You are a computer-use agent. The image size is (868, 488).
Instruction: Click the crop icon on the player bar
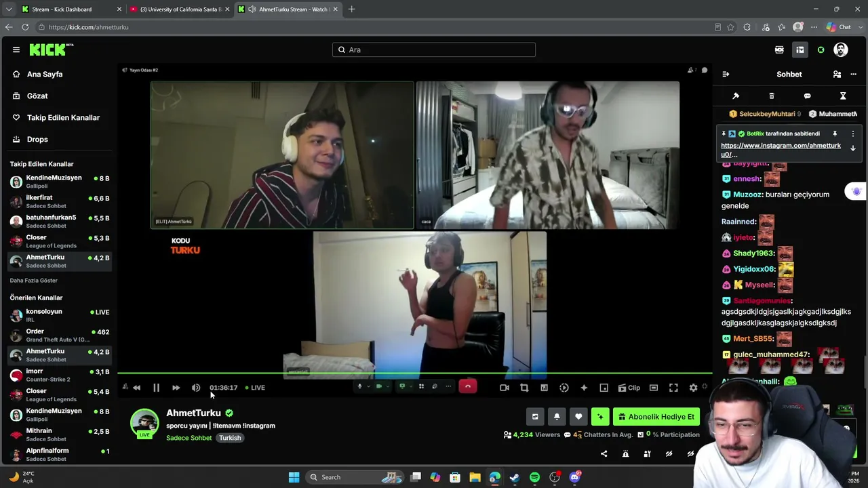click(x=524, y=388)
